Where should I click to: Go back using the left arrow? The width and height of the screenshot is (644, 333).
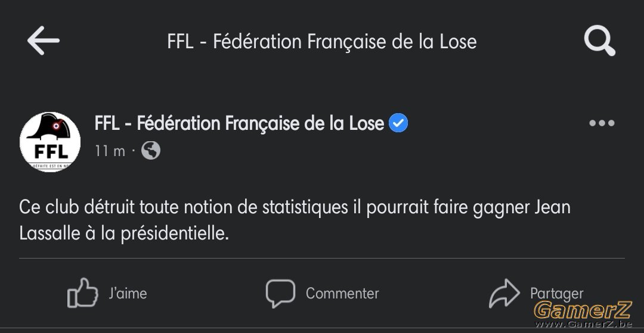pos(43,41)
